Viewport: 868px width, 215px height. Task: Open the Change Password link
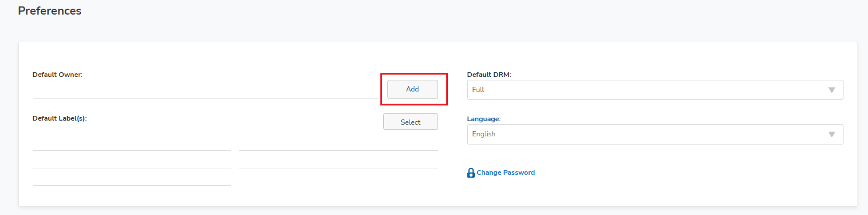[x=506, y=172]
